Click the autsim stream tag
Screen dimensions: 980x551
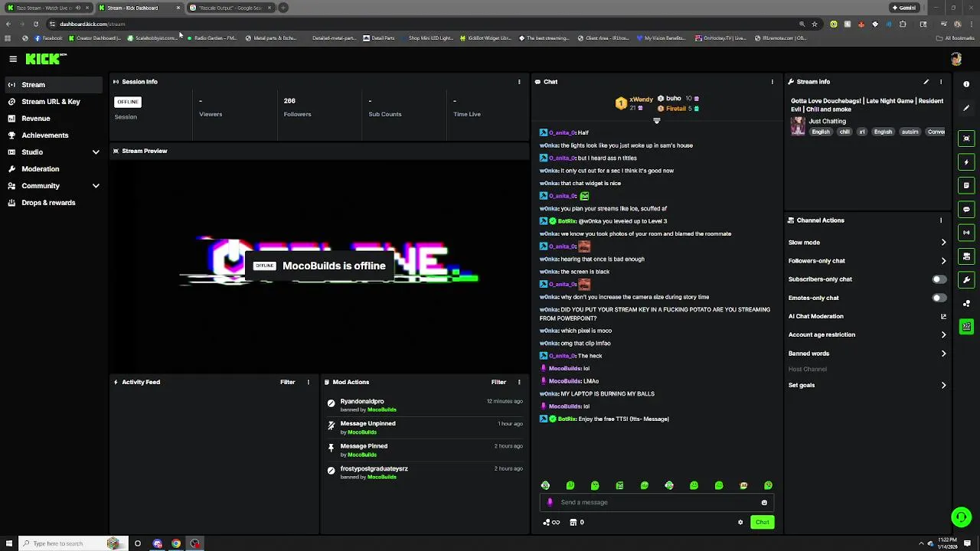point(910,132)
